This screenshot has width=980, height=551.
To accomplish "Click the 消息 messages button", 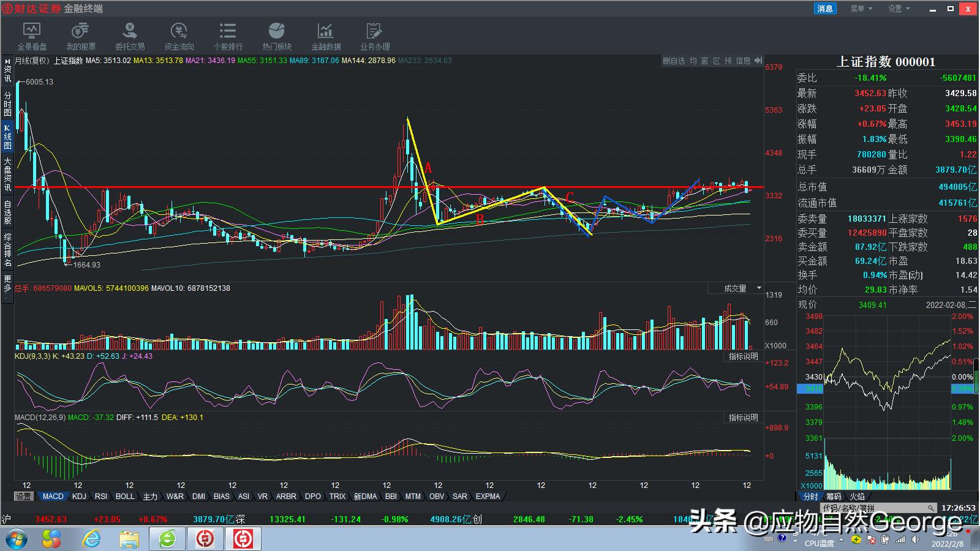I will 824,8.
